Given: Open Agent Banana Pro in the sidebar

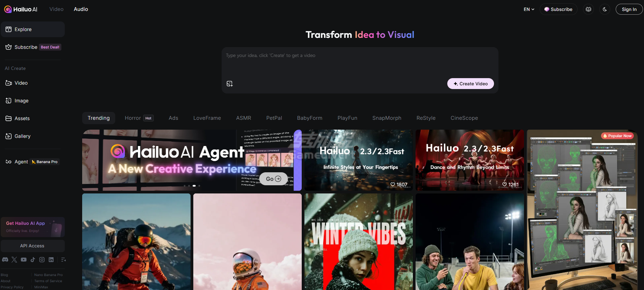Looking at the screenshot, I should pos(33,162).
